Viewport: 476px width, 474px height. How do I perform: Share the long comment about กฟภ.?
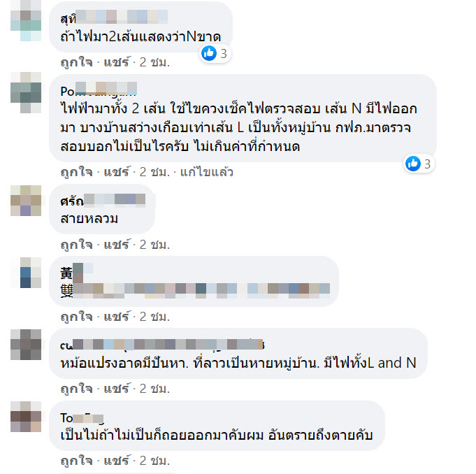117,172
